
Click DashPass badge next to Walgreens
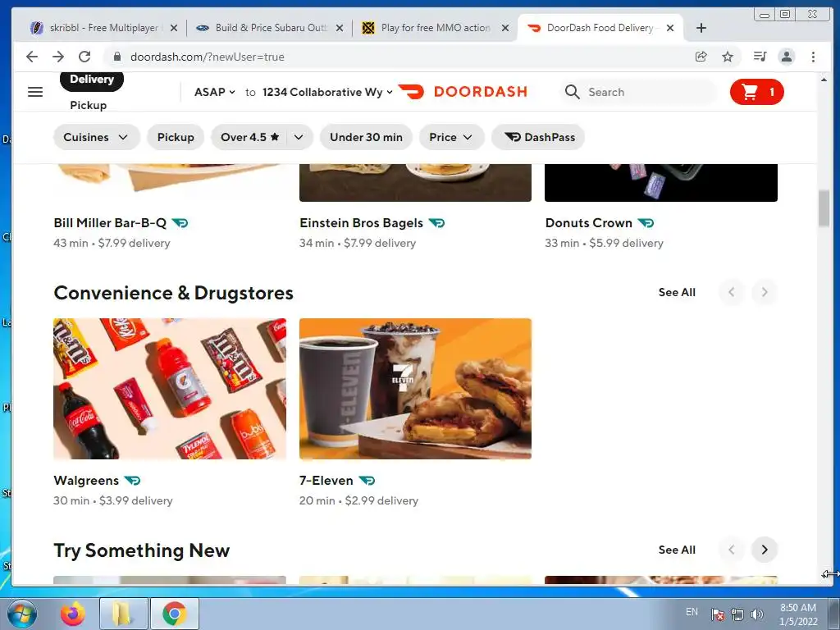click(132, 481)
